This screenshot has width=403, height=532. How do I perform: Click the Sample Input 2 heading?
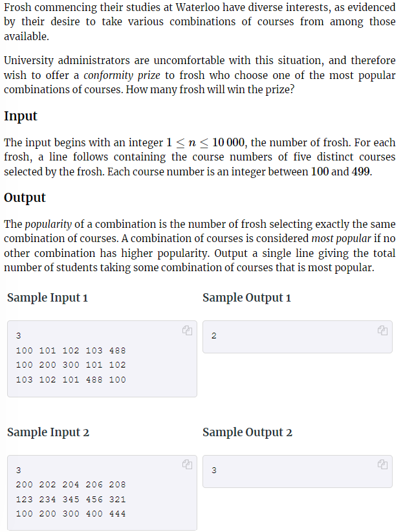48,432
